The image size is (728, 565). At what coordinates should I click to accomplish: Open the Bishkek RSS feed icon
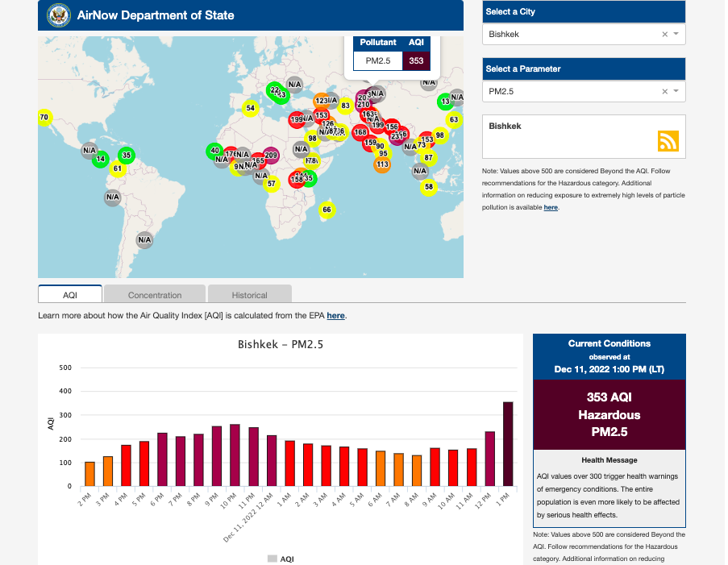pyautogui.click(x=668, y=141)
